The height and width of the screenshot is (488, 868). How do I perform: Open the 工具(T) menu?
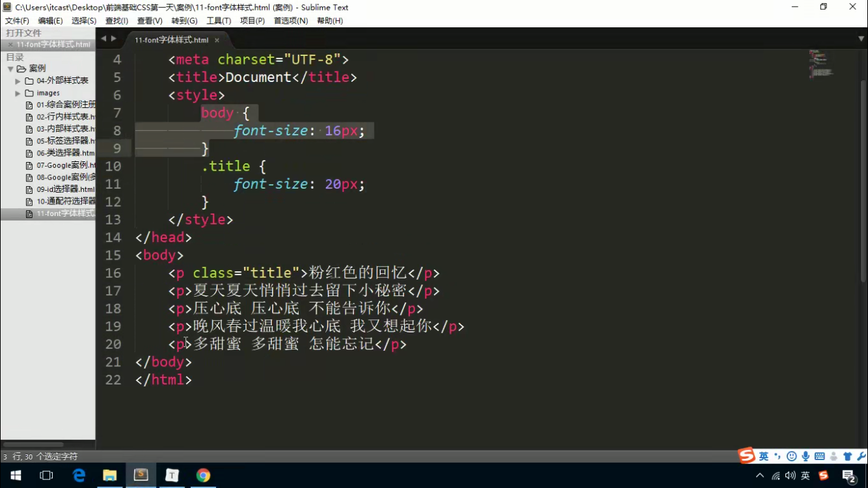[x=219, y=21]
